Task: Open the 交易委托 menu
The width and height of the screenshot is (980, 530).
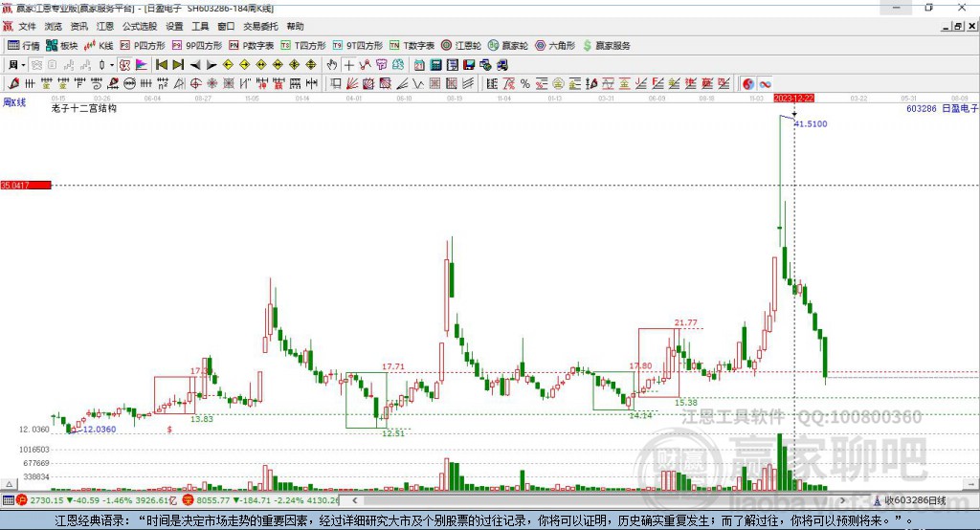Action: coord(260,26)
